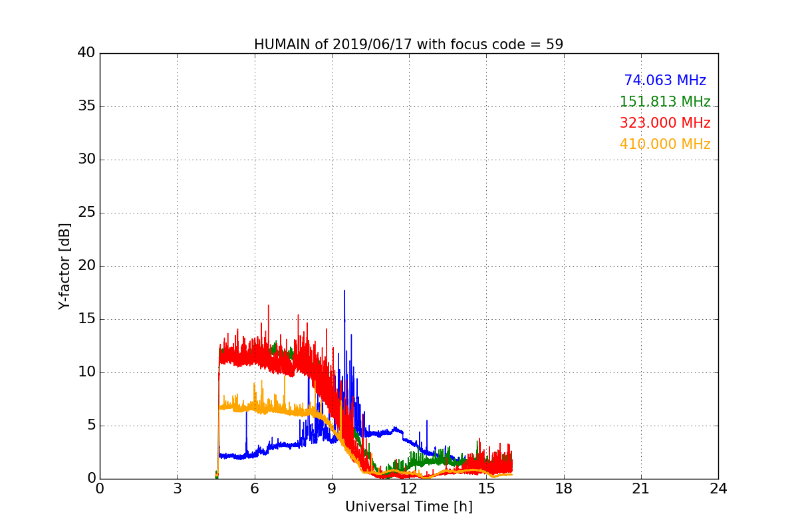Click the Y-factor [dB] axis label
798x532 pixels.
tap(65, 266)
